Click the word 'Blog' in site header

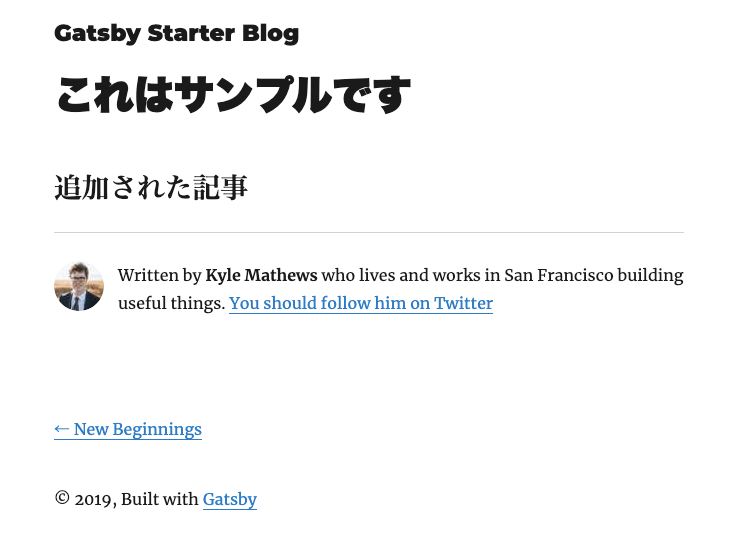click(x=270, y=34)
